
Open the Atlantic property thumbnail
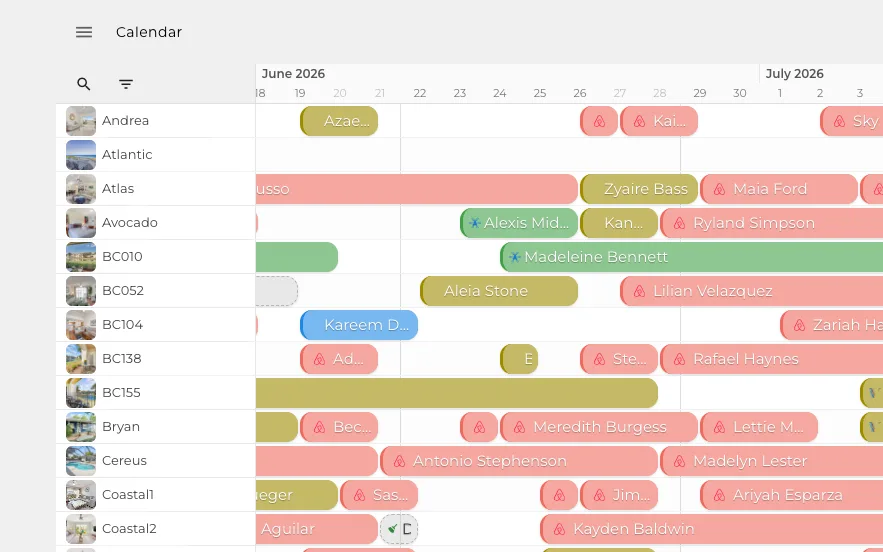point(81,155)
